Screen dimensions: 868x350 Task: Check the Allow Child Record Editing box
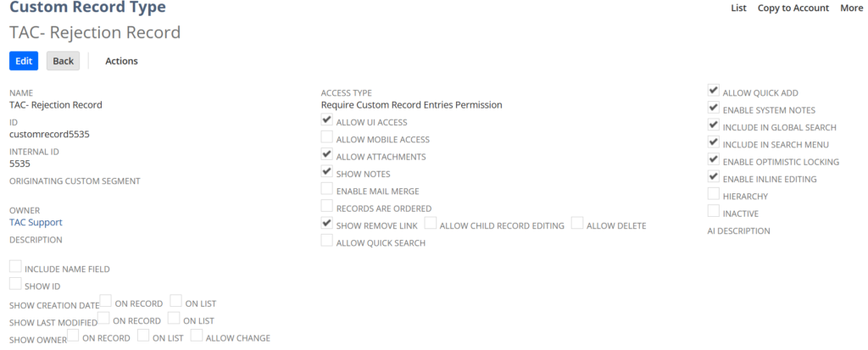[x=431, y=223]
